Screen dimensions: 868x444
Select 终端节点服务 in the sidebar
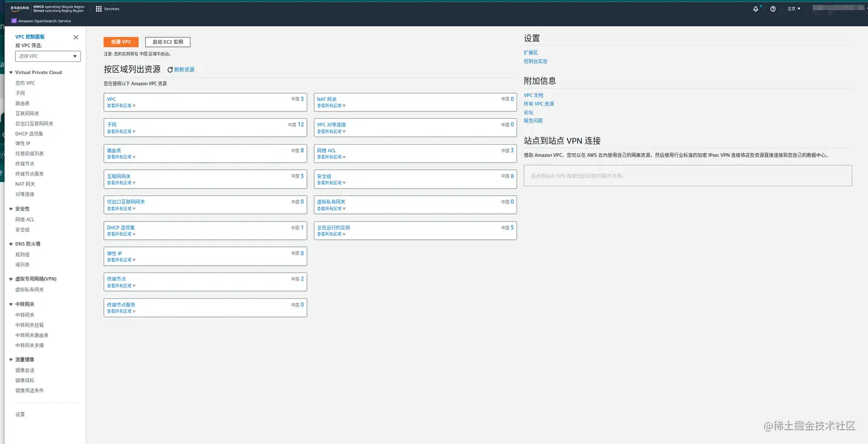click(30, 174)
